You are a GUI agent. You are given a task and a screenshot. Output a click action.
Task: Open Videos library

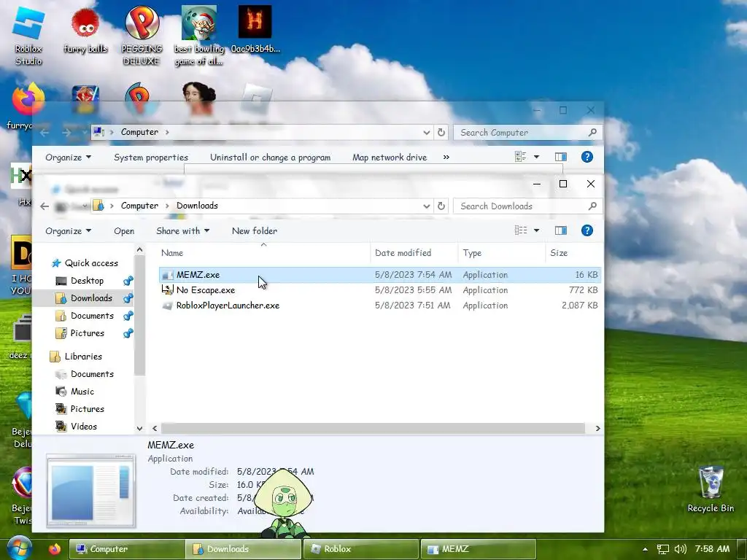point(83,427)
